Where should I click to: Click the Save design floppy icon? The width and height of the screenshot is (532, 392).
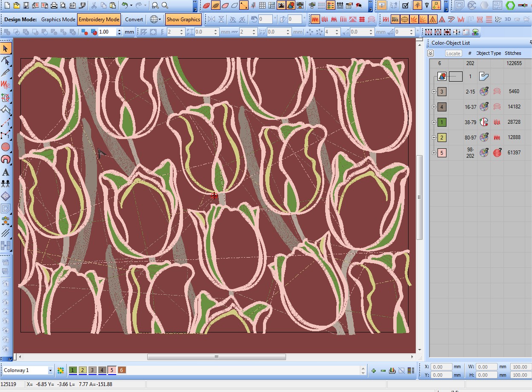click(x=26, y=6)
